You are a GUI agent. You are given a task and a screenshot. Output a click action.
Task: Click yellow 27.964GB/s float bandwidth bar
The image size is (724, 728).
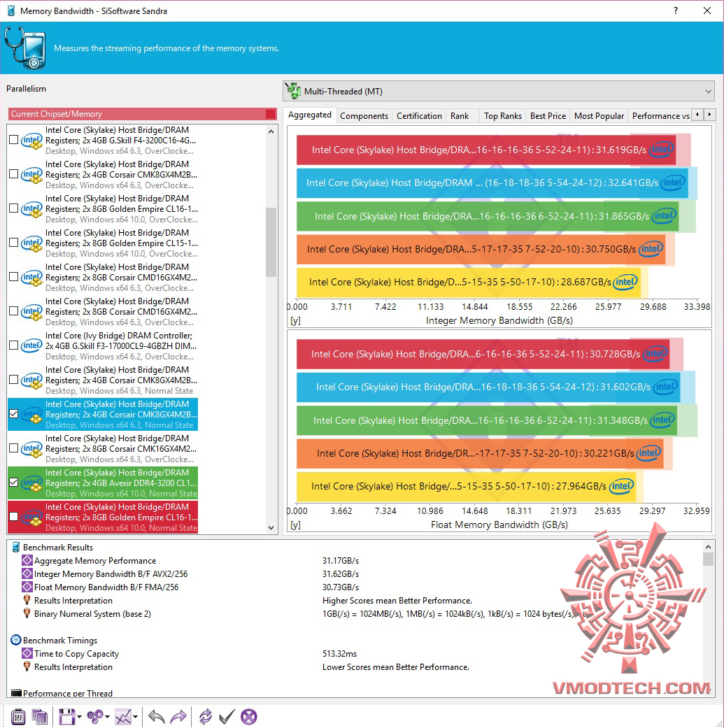click(x=467, y=486)
